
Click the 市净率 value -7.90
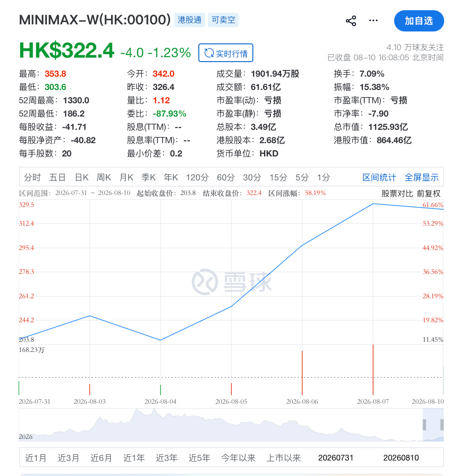[x=378, y=114]
